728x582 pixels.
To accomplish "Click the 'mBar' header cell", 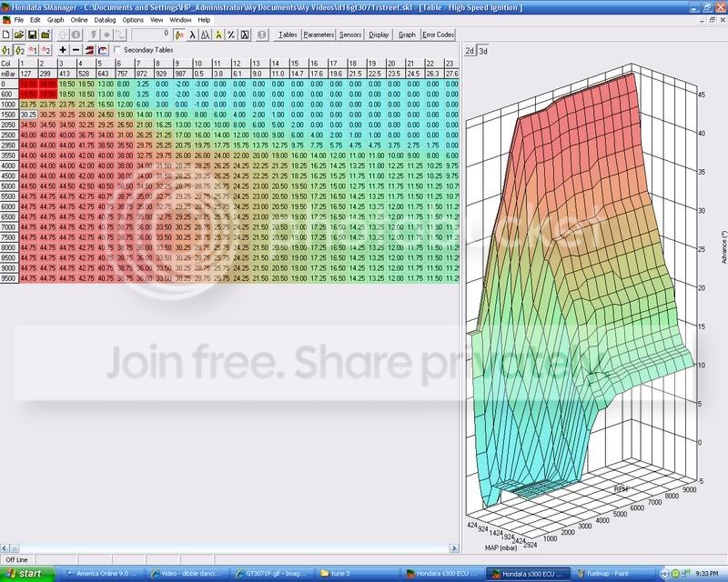I will 9,74.
